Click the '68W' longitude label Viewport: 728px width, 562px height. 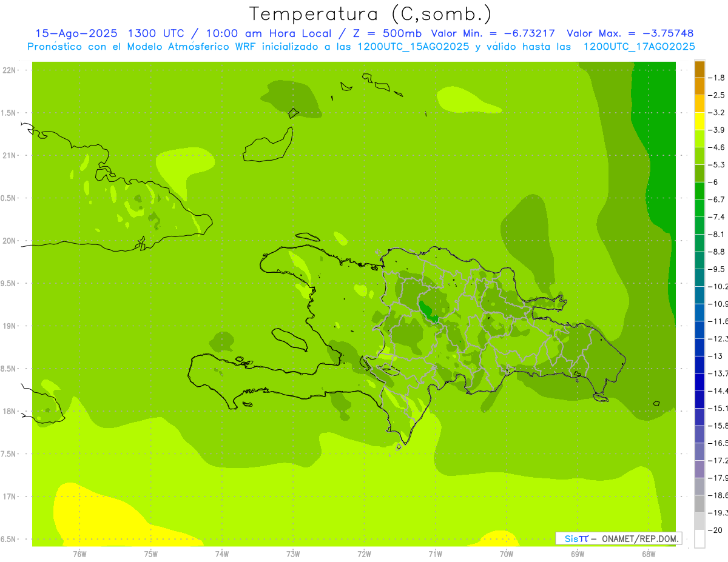(649, 554)
